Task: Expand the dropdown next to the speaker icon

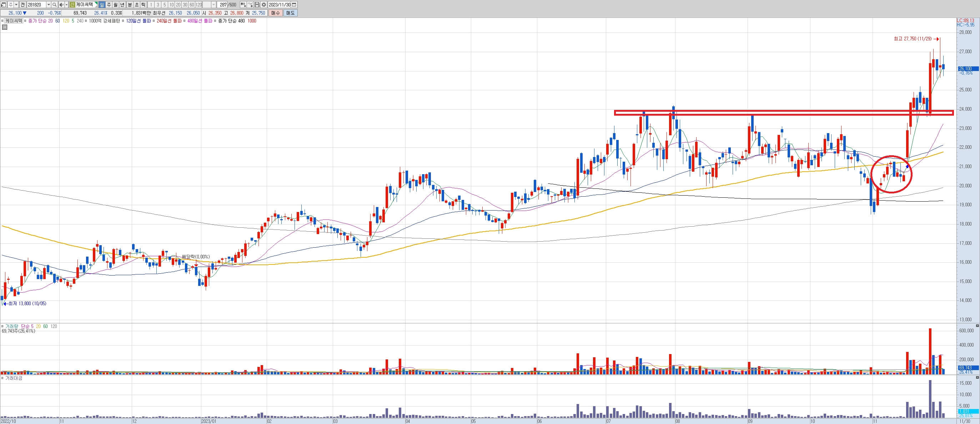Action: [66, 5]
